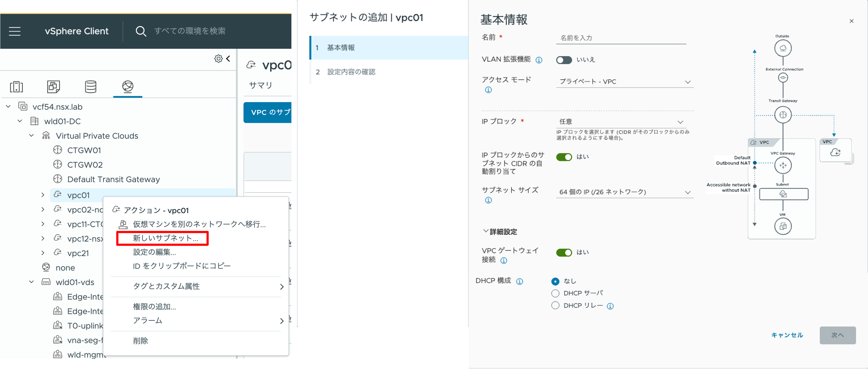Click the キャンセル button
This screenshot has height=369, width=868.
pyautogui.click(x=787, y=335)
